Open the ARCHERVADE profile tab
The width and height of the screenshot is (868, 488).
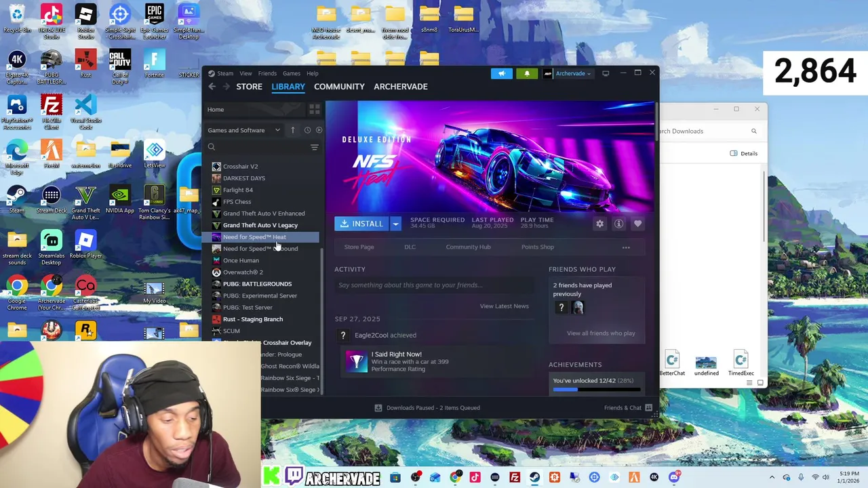tap(401, 87)
